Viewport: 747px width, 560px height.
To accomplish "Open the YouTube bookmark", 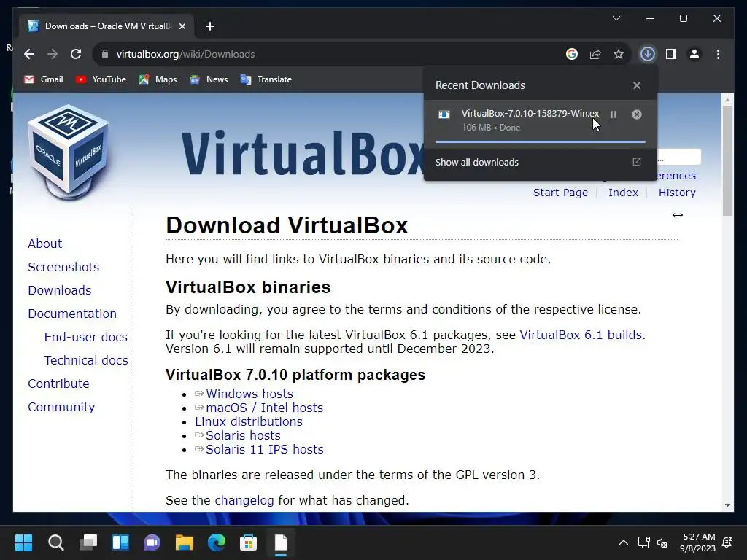I will click(101, 79).
